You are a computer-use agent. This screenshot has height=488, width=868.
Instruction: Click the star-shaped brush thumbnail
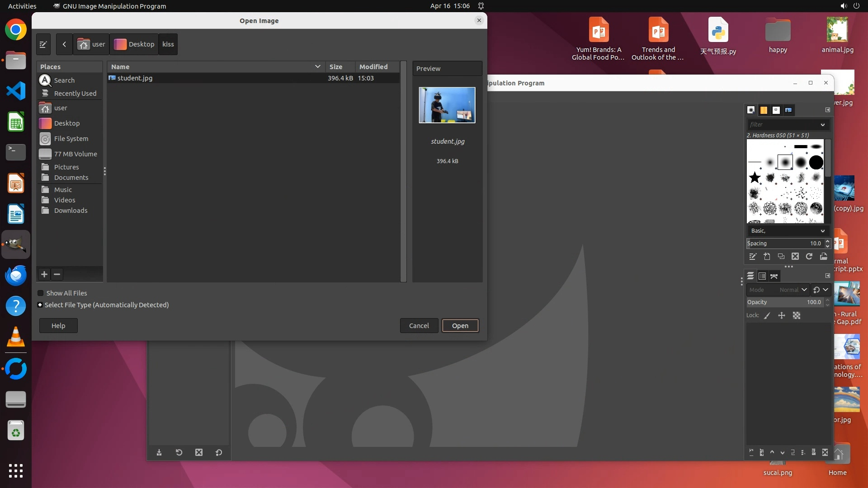pos(755,178)
